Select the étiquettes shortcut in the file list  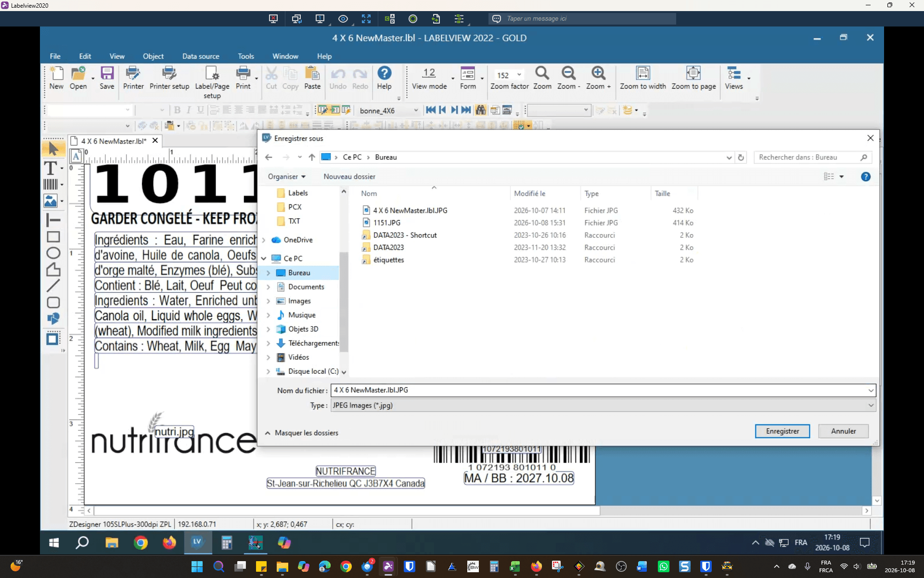click(388, 260)
